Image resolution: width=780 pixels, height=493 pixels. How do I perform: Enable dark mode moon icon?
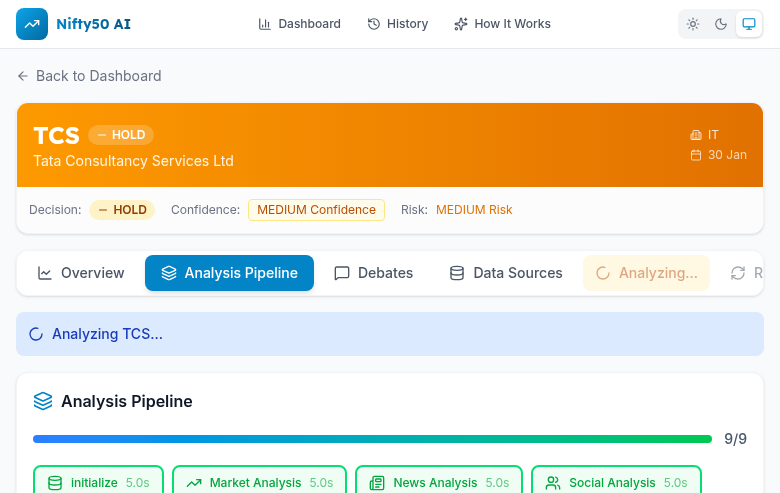[720, 24]
